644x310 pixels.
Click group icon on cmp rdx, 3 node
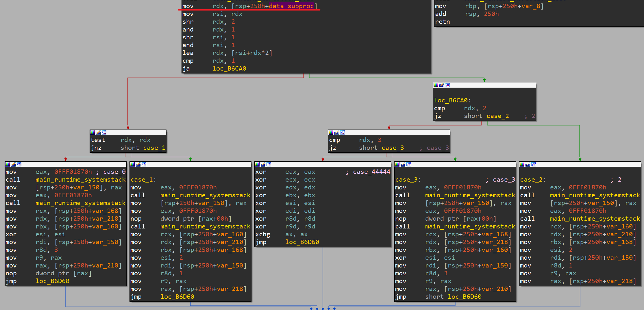click(343, 132)
